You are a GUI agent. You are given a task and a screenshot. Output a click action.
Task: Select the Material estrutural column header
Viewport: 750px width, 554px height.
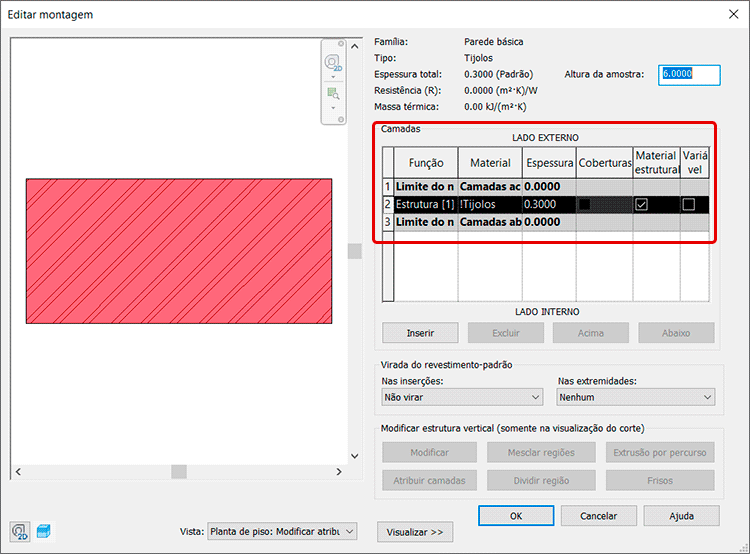coord(657,163)
